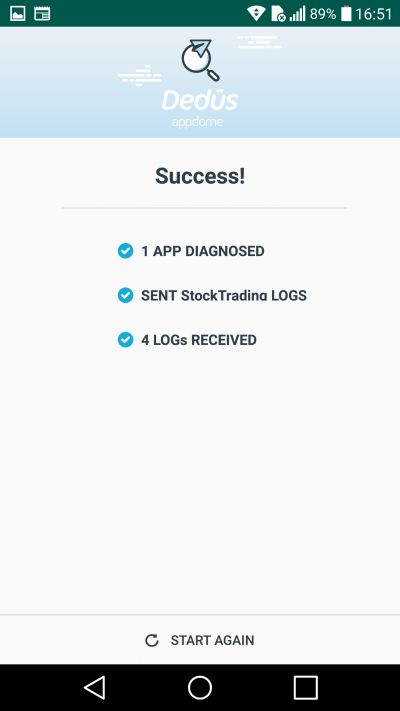
Task: Tap the Dedus magnifier logo icon
Action: tap(200, 60)
